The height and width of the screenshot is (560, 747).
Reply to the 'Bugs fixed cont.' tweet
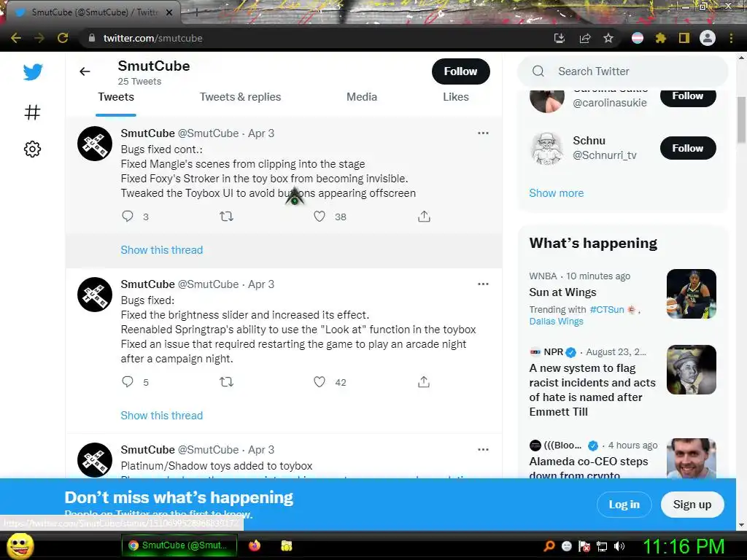128,216
